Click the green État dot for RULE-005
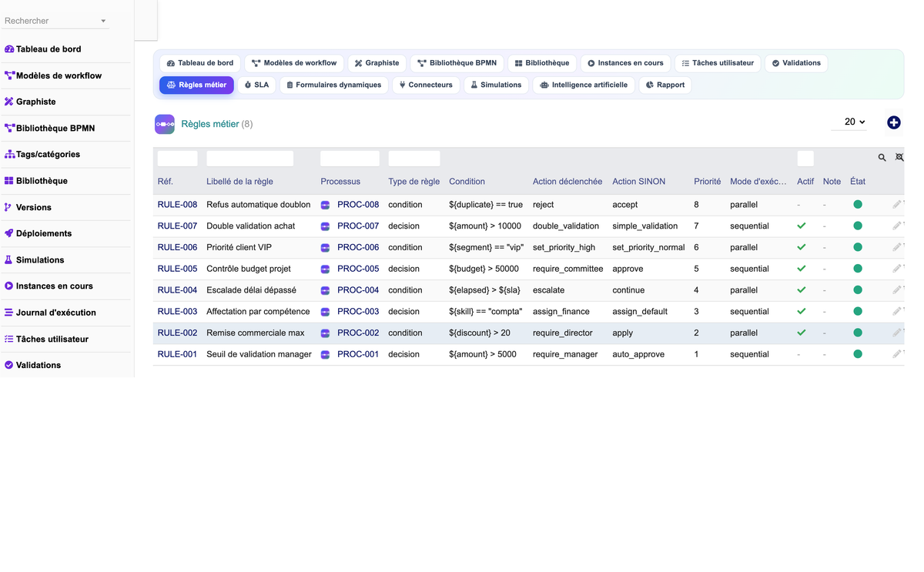The width and height of the screenshot is (924, 572). pyautogui.click(x=858, y=269)
